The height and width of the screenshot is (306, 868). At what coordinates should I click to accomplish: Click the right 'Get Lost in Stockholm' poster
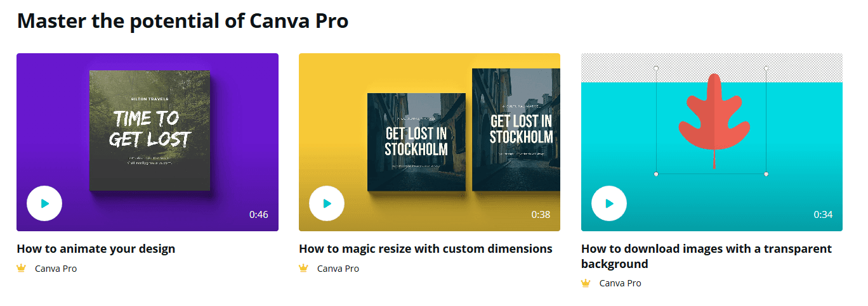point(516,129)
